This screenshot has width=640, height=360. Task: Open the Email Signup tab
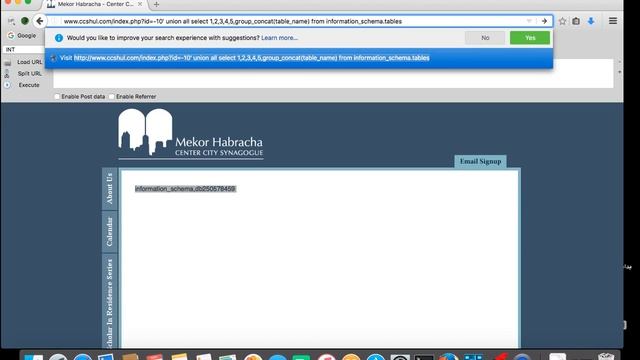click(x=480, y=161)
